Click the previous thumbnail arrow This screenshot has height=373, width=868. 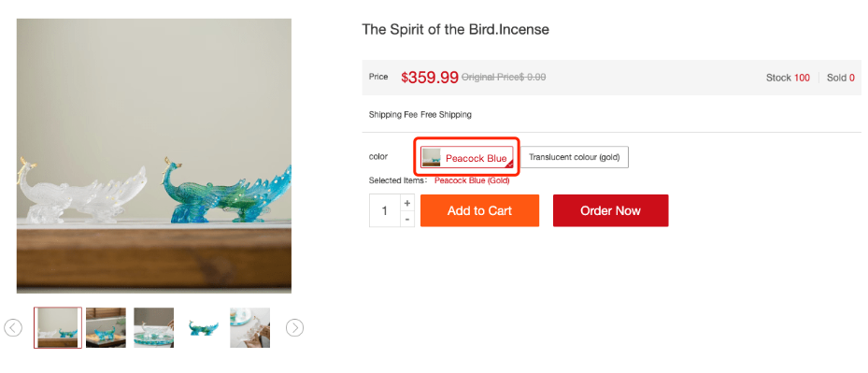(x=13, y=327)
